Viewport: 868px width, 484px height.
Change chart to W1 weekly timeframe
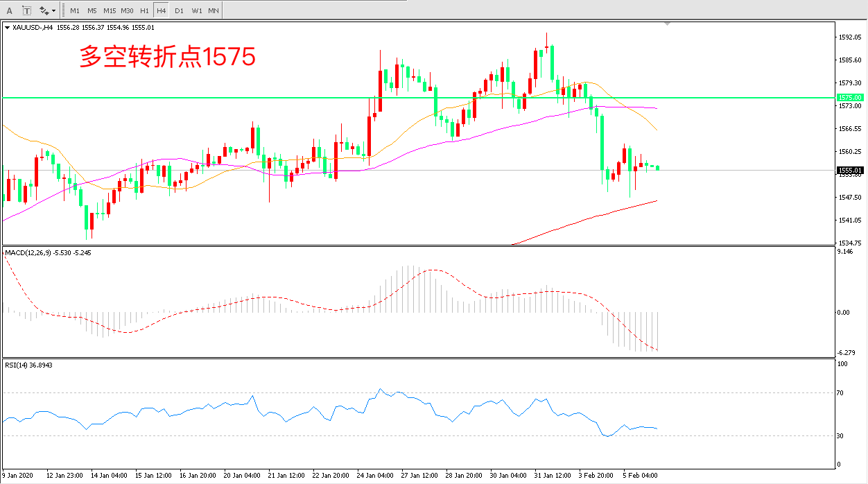click(x=197, y=10)
